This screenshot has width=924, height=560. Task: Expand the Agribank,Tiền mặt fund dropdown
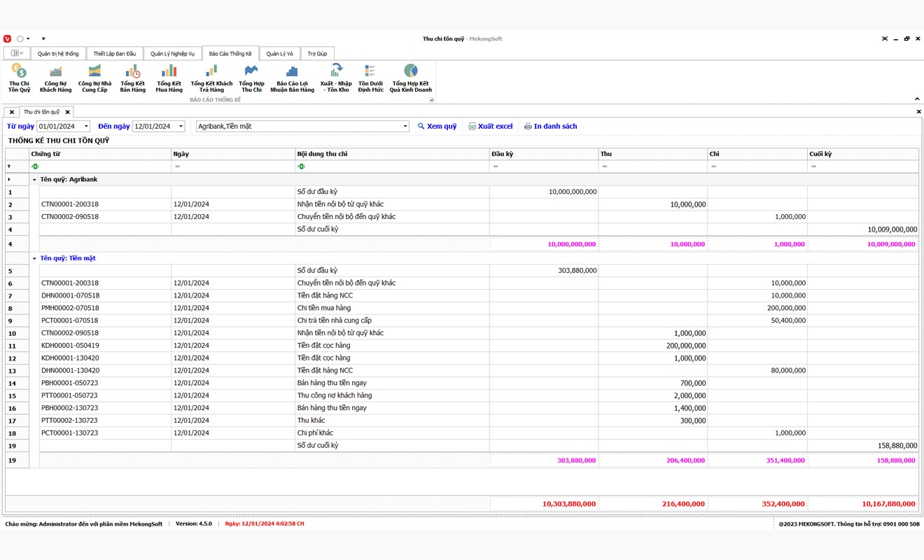[405, 127]
